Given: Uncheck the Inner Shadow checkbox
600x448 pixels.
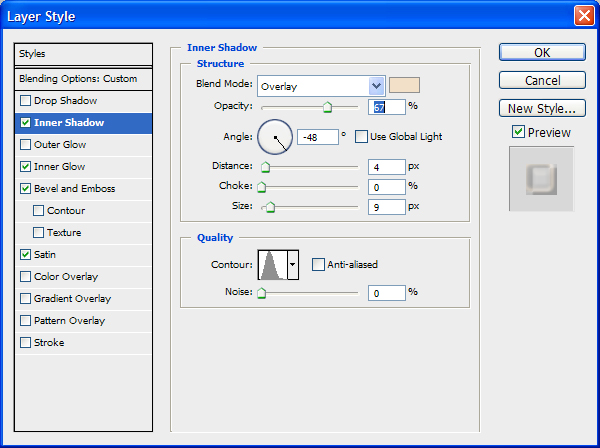Looking at the screenshot, I should 25,123.
